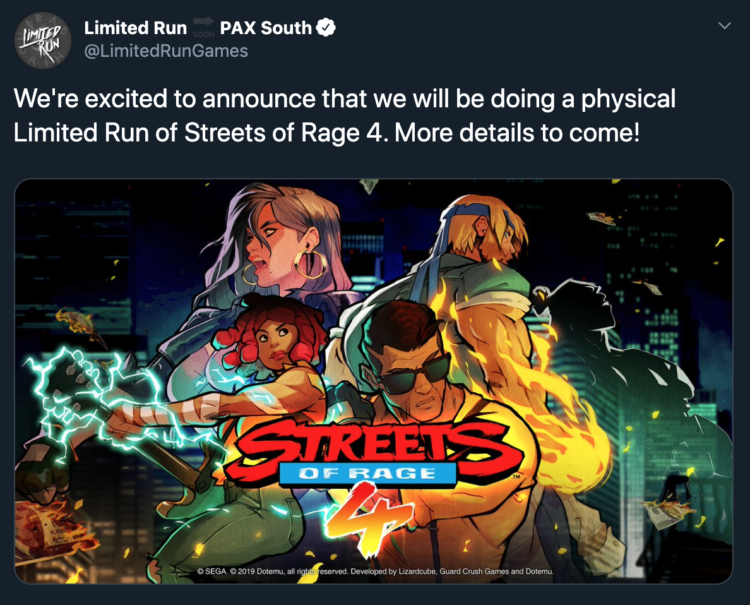The width and height of the screenshot is (750, 605).
Task: Visit the @LimitedRunGames handle link
Action: (x=166, y=51)
